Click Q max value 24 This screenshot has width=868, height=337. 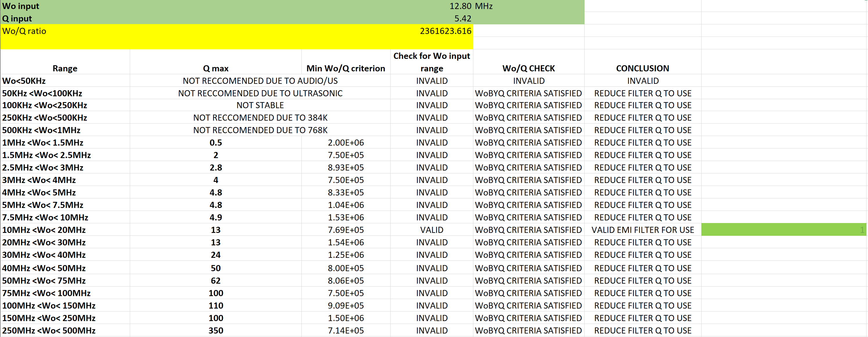coord(216,255)
